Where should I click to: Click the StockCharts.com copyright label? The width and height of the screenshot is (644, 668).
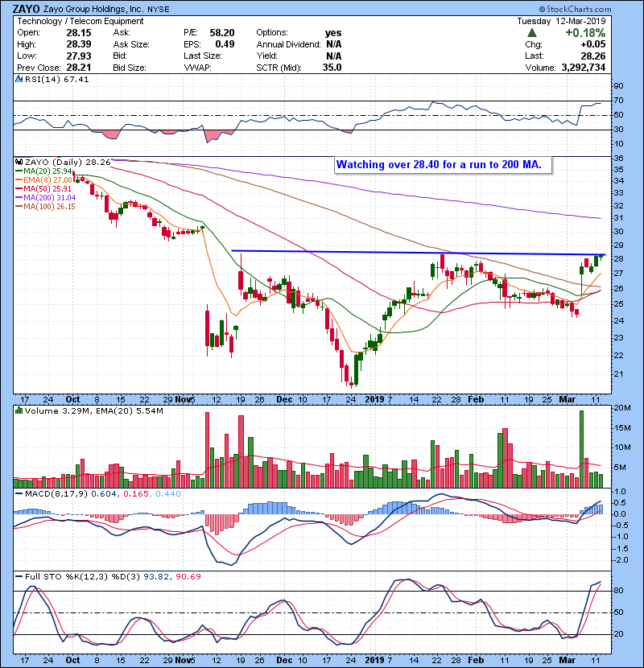coord(575,9)
